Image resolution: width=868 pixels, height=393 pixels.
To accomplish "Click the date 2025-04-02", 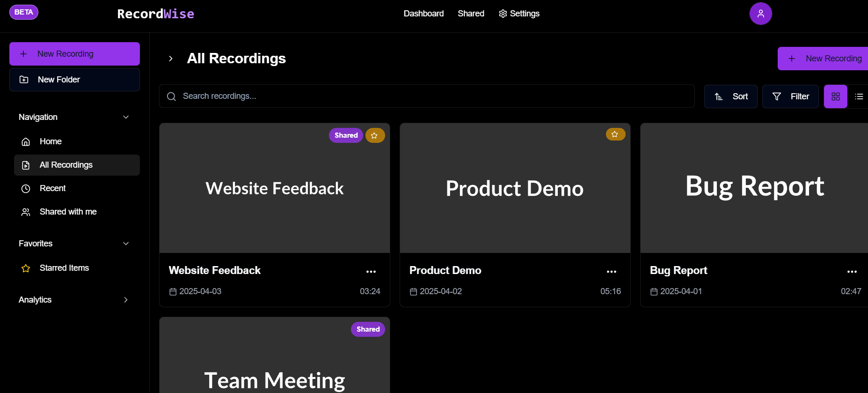I will [441, 291].
